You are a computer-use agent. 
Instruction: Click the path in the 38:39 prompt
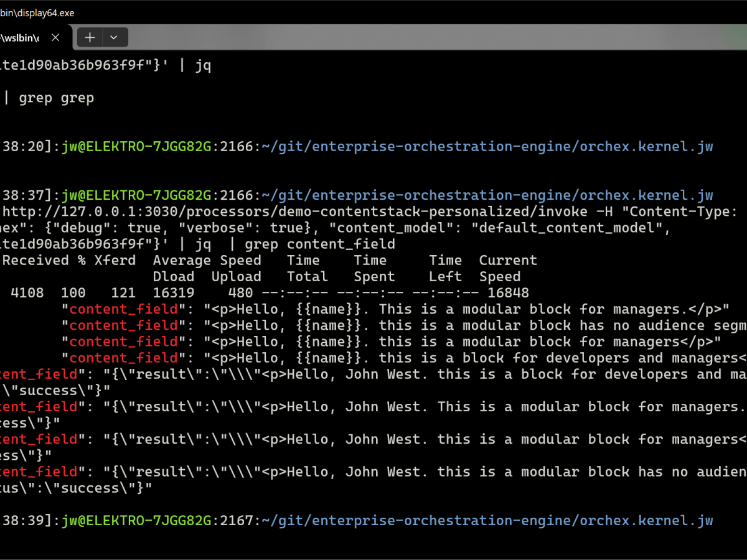click(x=486, y=520)
